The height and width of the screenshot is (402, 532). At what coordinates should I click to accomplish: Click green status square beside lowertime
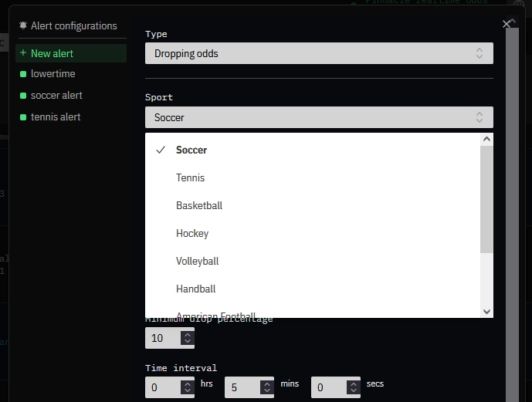(23, 74)
